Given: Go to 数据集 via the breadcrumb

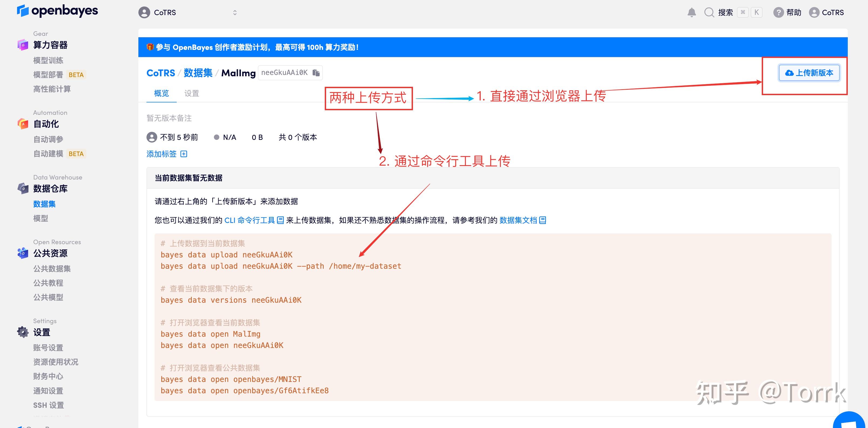Looking at the screenshot, I should (198, 73).
